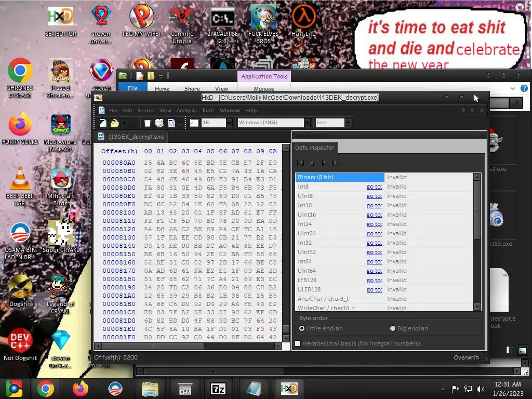Select Big endian byte order

409,328
